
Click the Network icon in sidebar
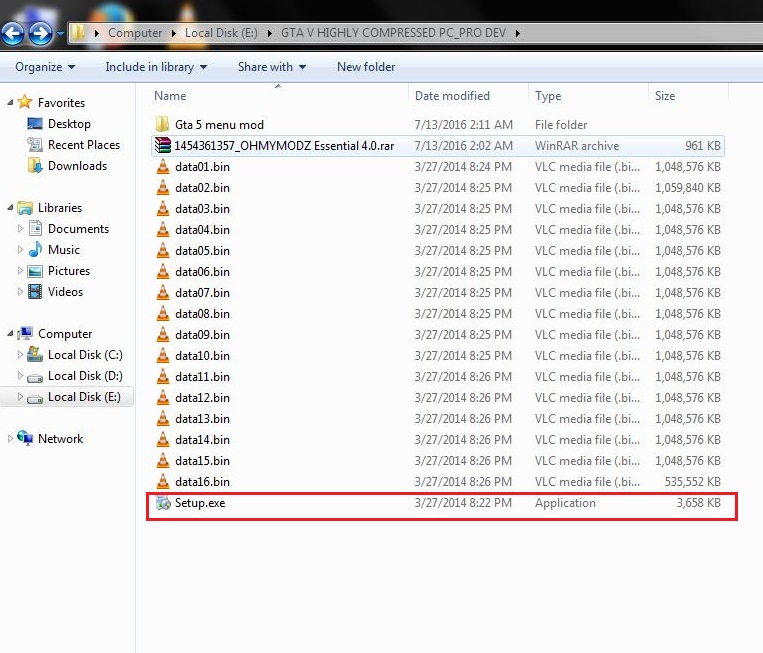click(25, 438)
